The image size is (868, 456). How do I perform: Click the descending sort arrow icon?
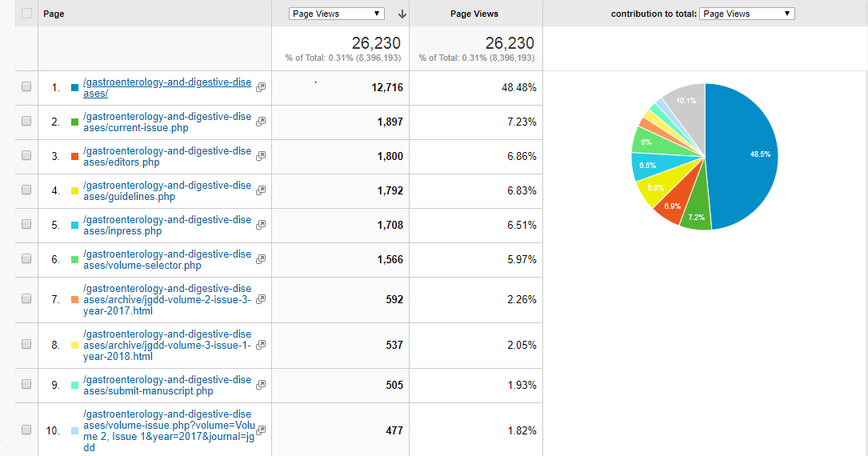[x=402, y=14]
